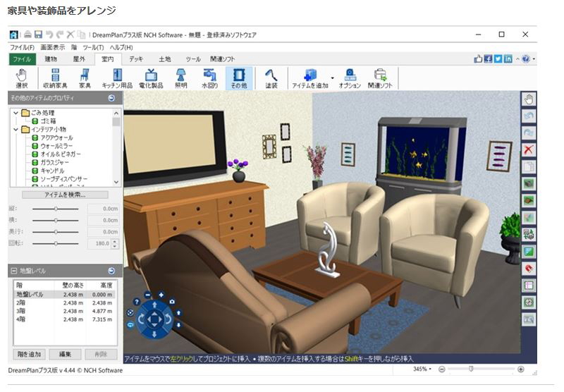Image resolution: width=564 pixels, height=392 pixels.
Task: Open the 電化製品 appliances category
Action: (151, 78)
